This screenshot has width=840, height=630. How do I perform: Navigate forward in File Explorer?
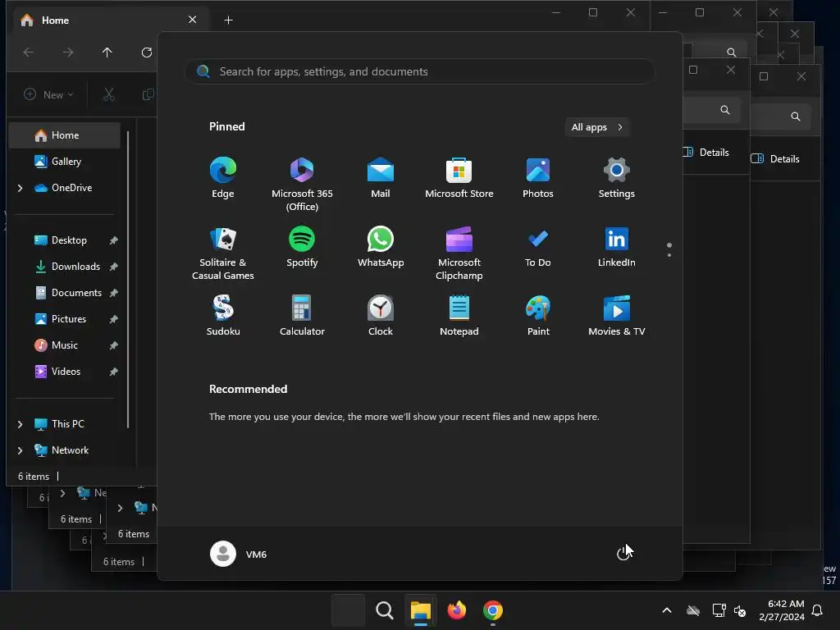point(68,52)
